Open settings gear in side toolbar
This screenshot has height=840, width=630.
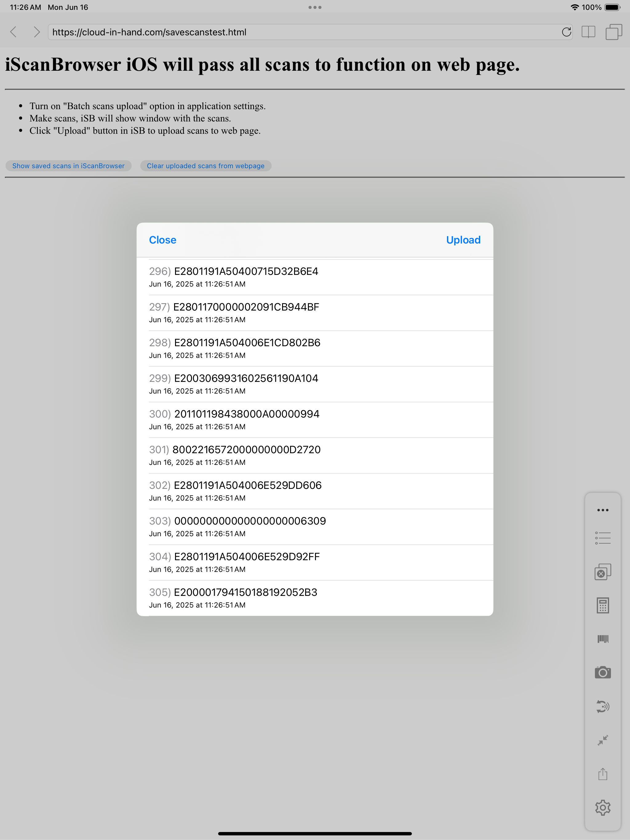603,807
